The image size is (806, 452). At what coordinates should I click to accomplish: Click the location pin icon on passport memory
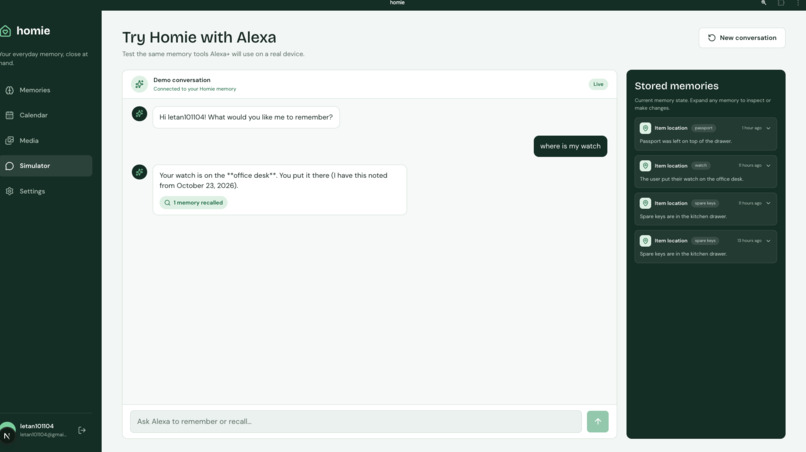tap(645, 128)
